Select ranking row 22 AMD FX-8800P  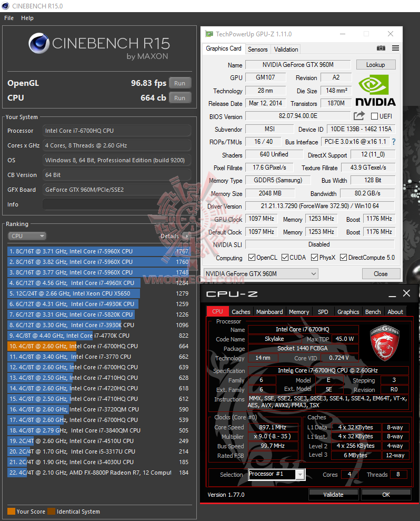coord(98,473)
